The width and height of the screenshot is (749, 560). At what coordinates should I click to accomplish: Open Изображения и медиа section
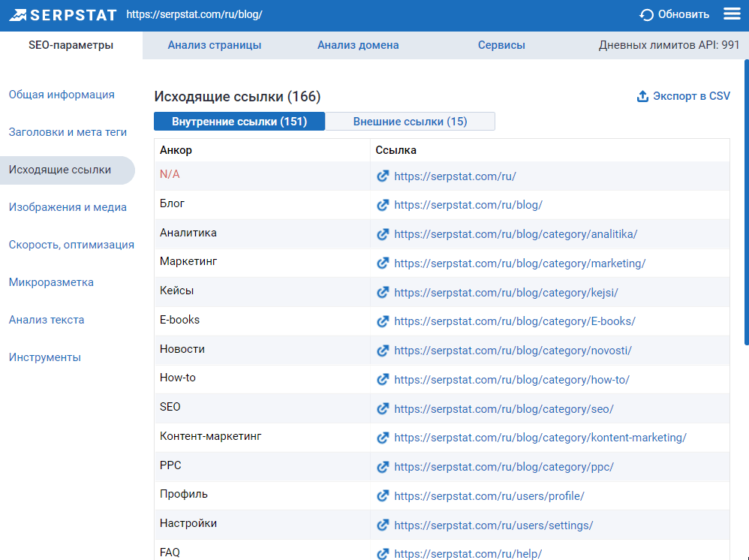pyautogui.click(x=68, y=207)
